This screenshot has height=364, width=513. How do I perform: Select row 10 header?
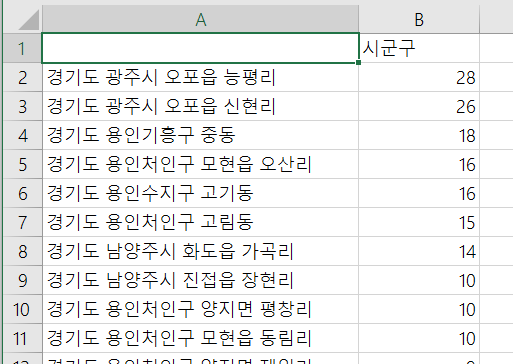coord(22,309)
